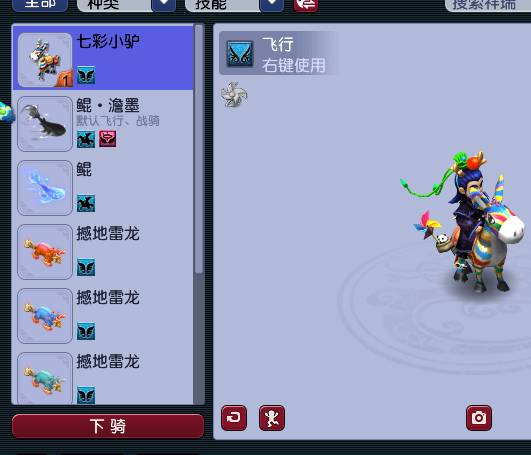Switch to the 全部 tab
The image size is (531, 455).
point(40,5)
